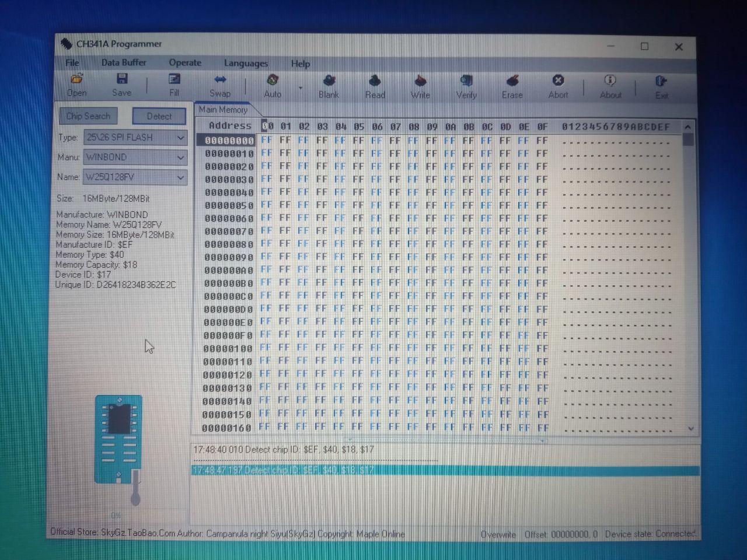Read the chip with the Read icon
This screenshot has height=560, width=747.
click(375, 86)
